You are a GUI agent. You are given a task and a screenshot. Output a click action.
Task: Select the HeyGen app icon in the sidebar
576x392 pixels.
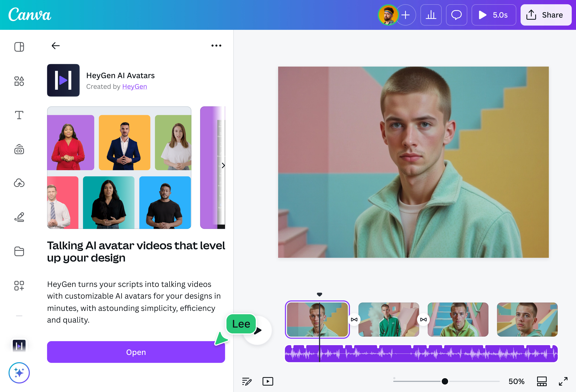click(x=19, y=344)
